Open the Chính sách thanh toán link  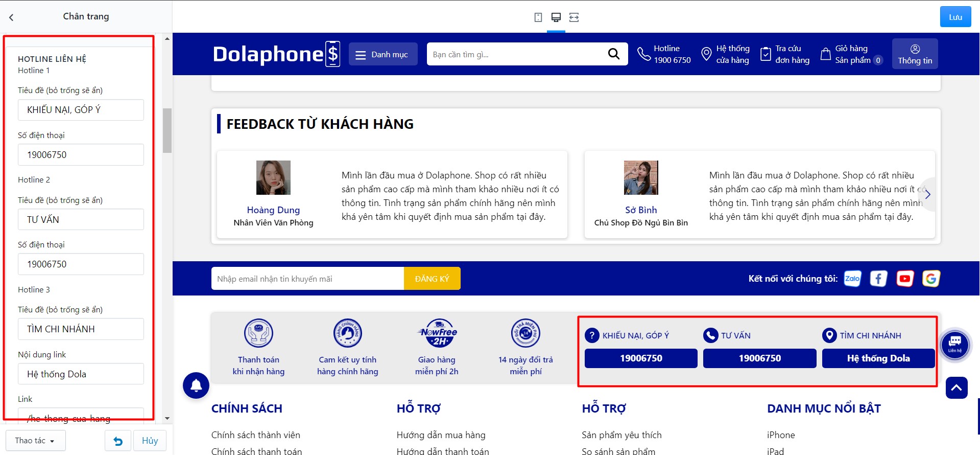(256, 451)
